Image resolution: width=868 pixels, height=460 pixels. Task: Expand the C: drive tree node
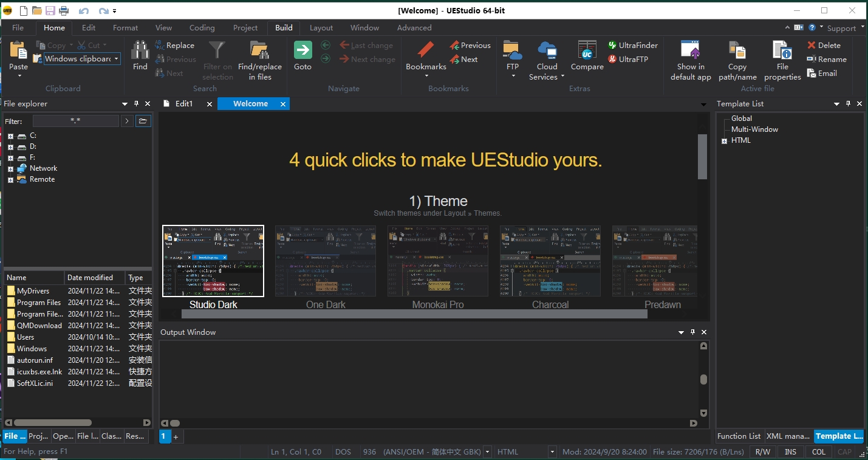[x=10, y=136]
